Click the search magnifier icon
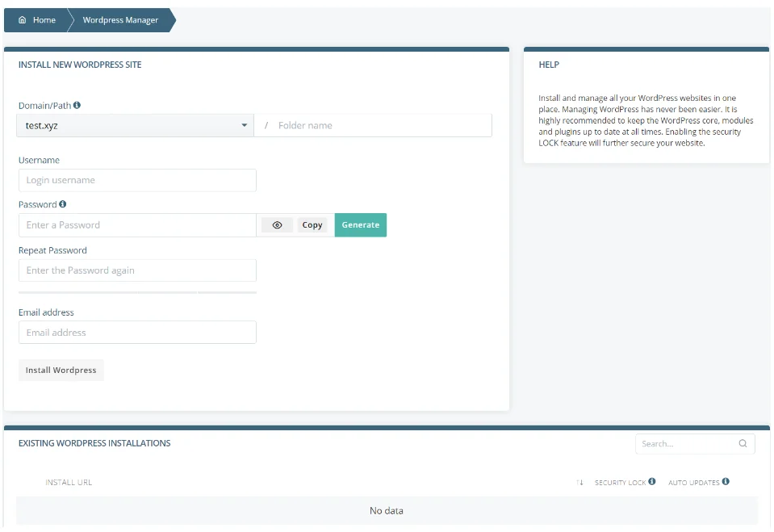The height and width of the screenshot is (532, 774). [x=743, y=443]
